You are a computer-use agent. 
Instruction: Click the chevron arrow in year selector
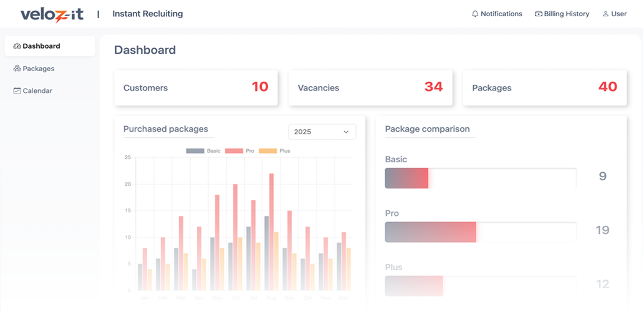(x=346, y=132)
